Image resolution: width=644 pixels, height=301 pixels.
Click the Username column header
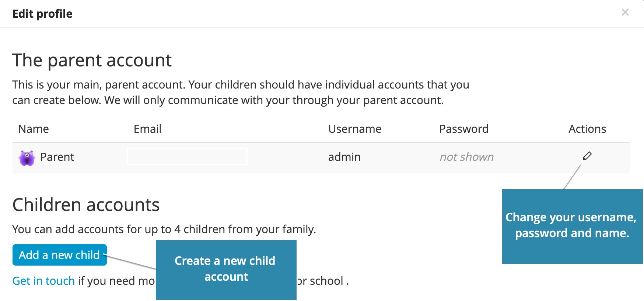tap(354, 129)
